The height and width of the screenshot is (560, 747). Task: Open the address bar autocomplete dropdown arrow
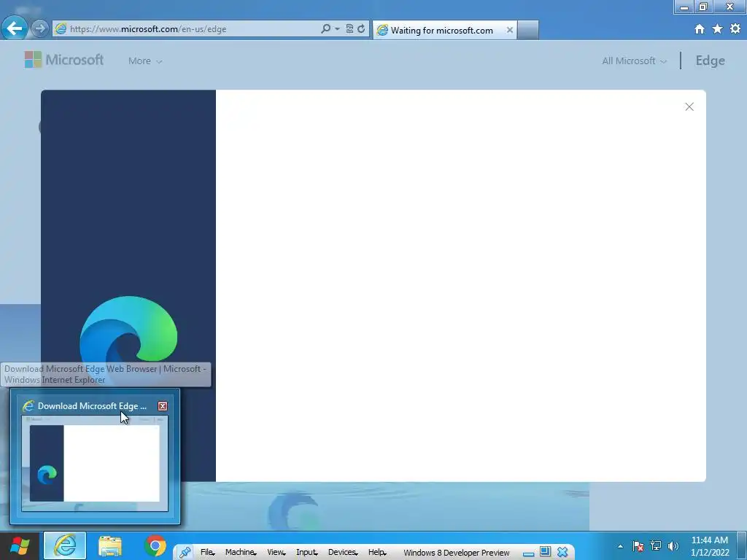click(337, 28)
